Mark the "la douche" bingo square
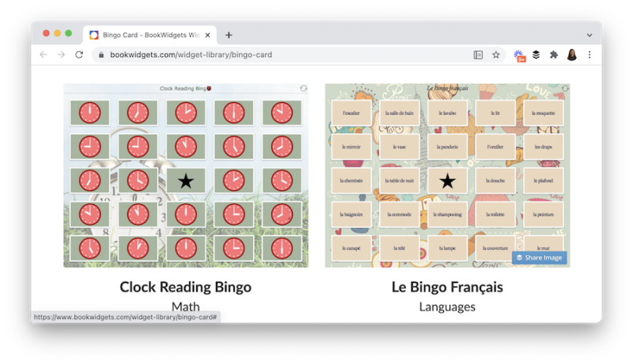The width and height of the screenshot is (633, 364). point(495,180)
